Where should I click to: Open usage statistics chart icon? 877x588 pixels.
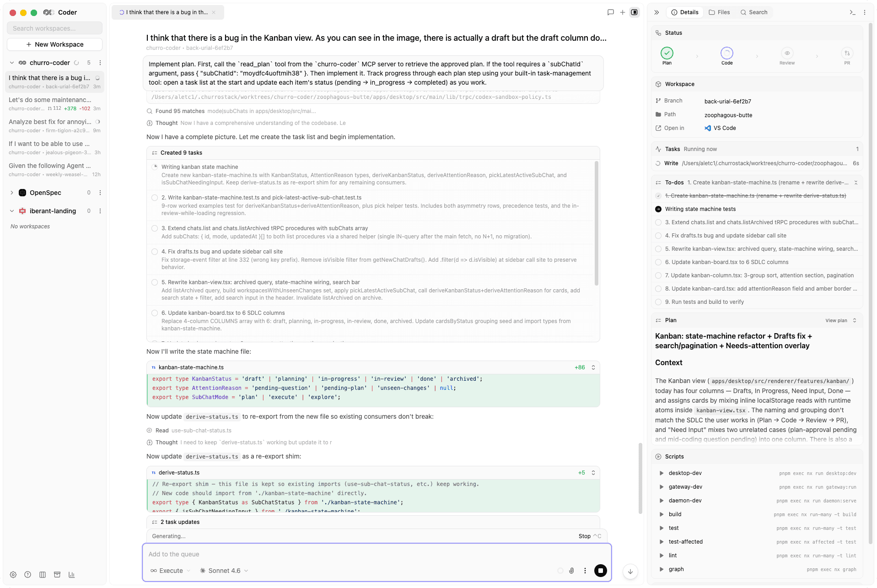(x=72, y=575)
